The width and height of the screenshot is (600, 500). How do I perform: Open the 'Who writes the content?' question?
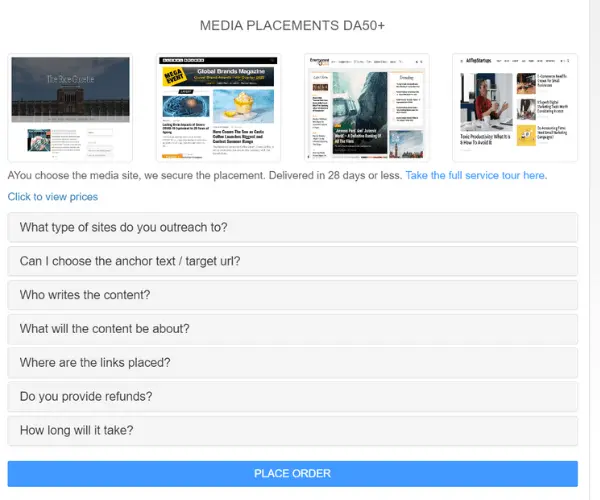(292, 295)
